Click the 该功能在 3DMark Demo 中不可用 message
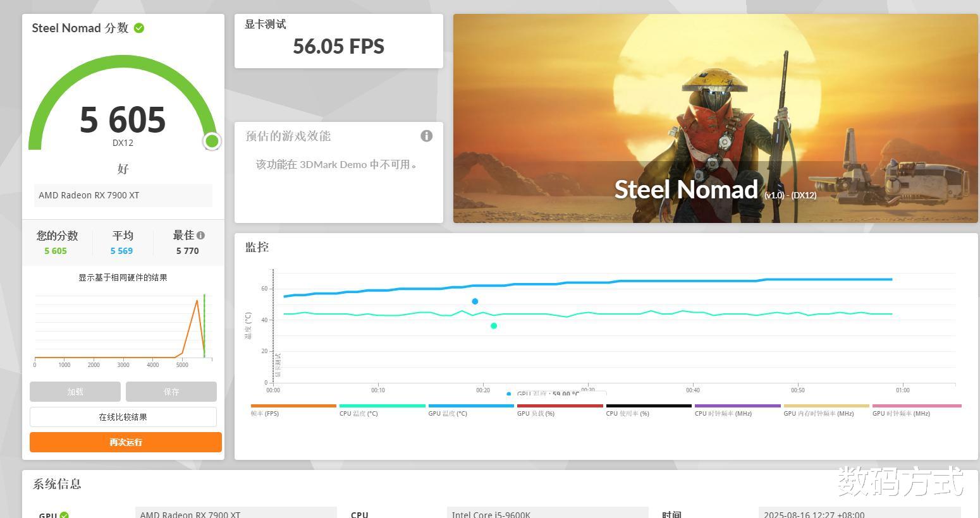This screenshot has height=518, width=980. pos(337,164)
